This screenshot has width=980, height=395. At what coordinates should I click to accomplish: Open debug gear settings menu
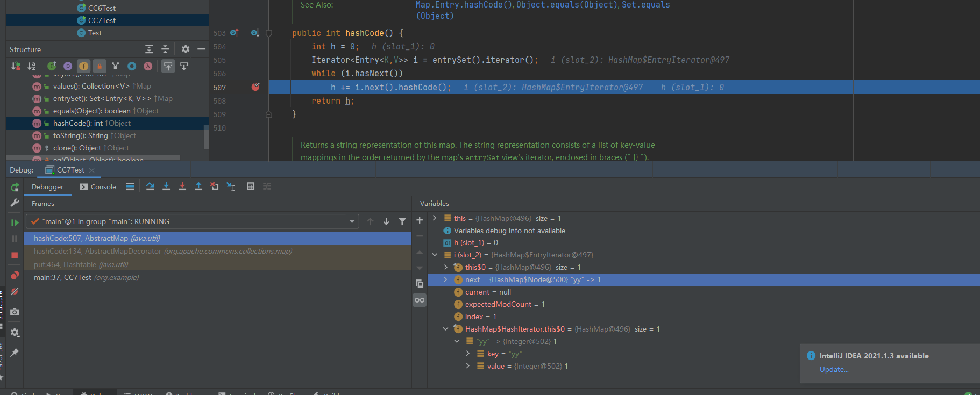pyautogui.click(x=15, y=333)
